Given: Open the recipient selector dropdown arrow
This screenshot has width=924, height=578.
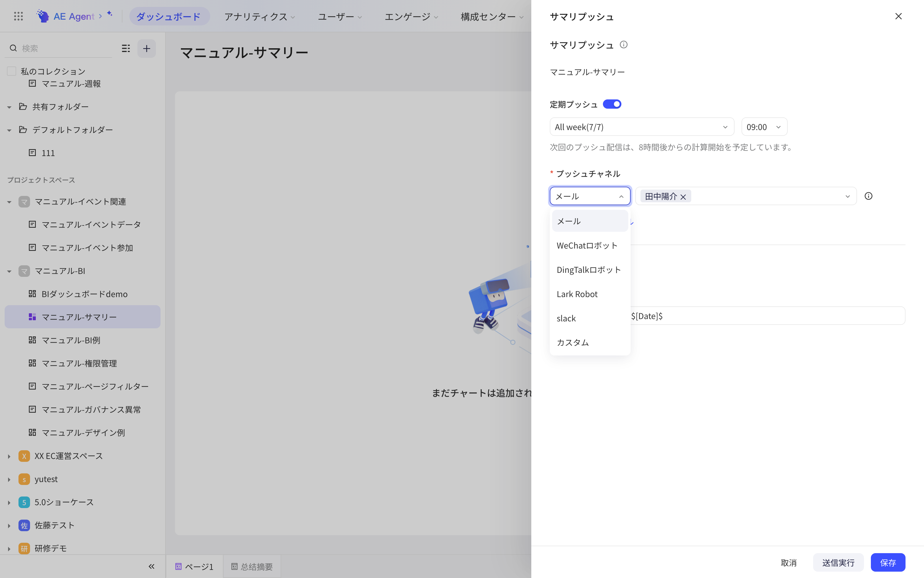Looking at the screenshot, I should point(848,197).
